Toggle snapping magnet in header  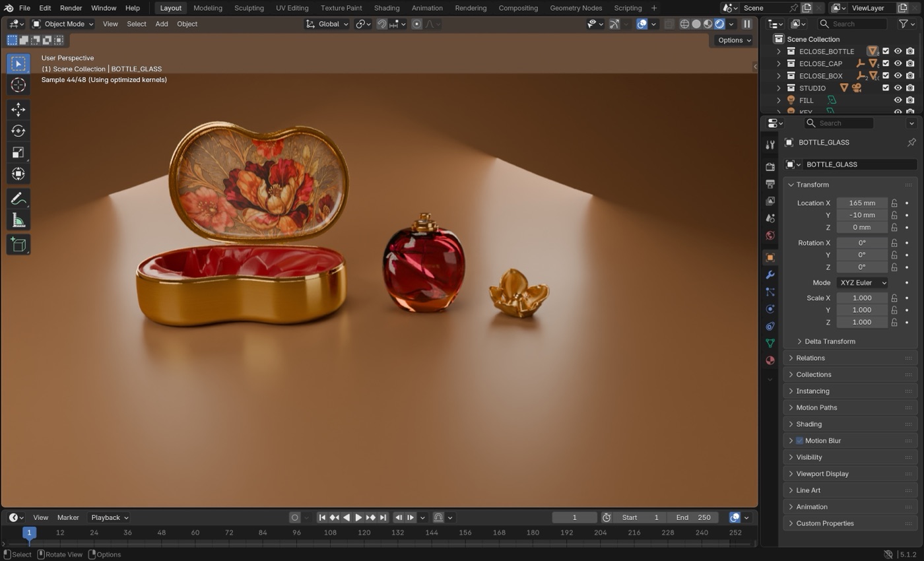tap(381, 24)
